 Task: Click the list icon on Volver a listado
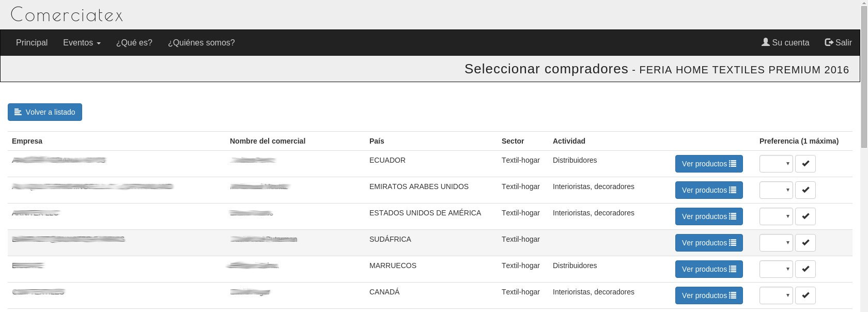[x=18, y=112]
